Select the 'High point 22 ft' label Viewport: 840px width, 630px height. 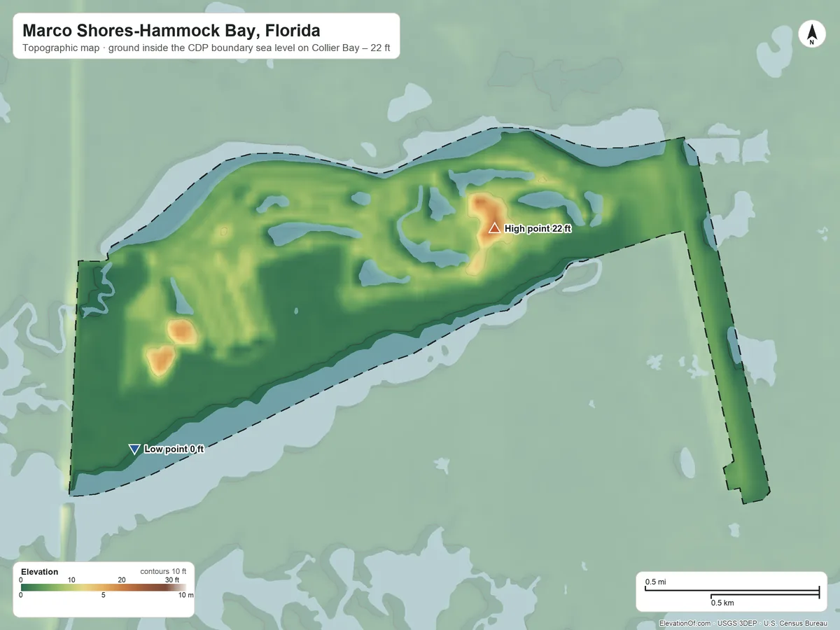pyautogui.click(x=538, y=229)
